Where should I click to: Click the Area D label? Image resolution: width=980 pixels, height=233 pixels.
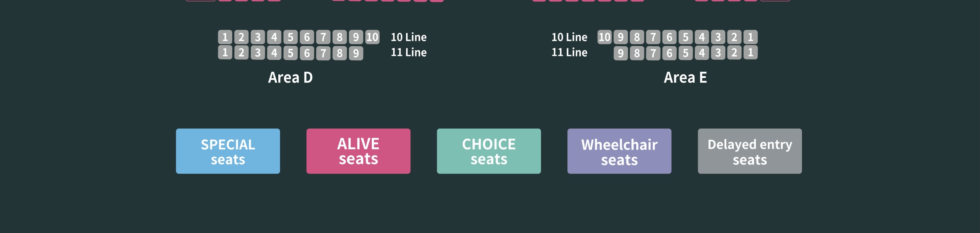(290, 78)
